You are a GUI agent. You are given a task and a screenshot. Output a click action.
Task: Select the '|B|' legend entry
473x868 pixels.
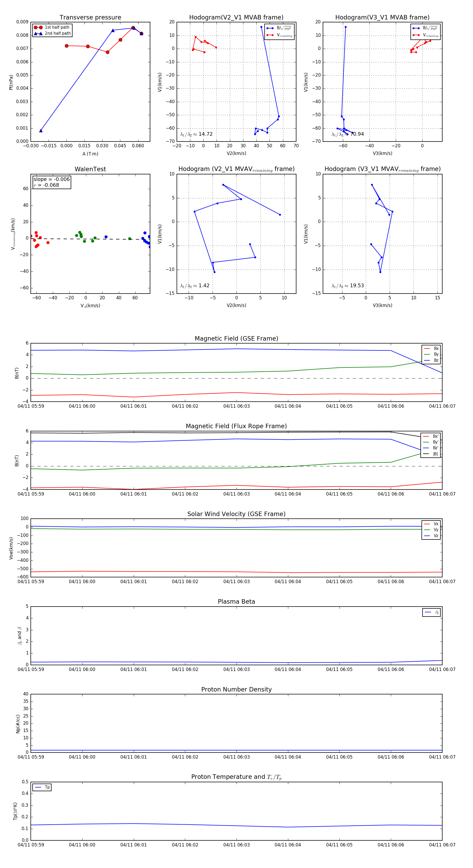tap(431, 454)
